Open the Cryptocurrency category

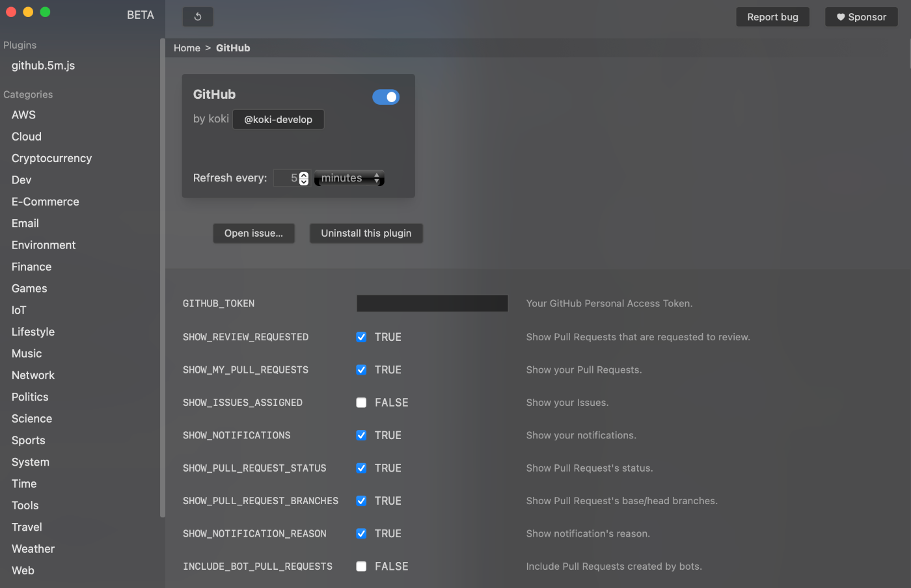coord(51,158)
